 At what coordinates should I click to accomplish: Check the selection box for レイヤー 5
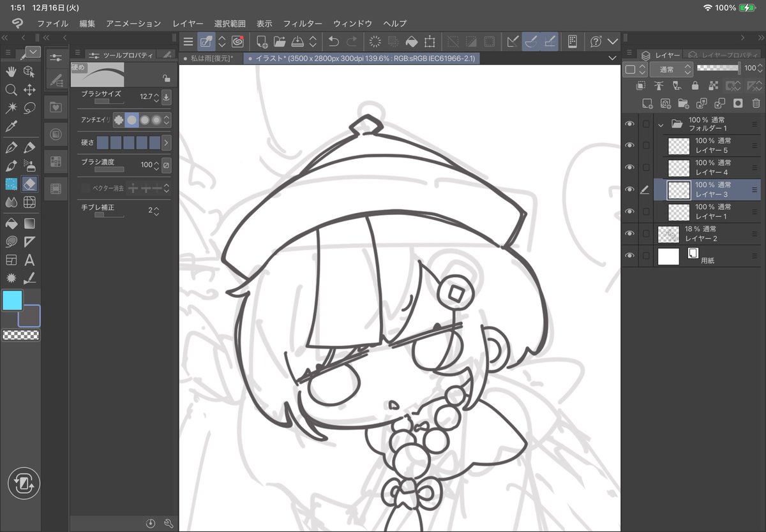(x=646, y=145)
